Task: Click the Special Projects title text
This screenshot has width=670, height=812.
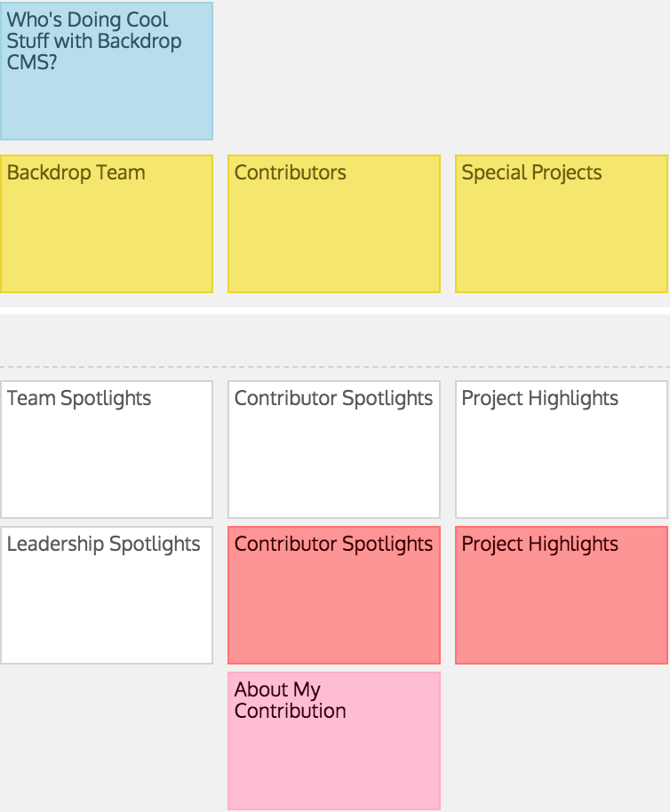Action: click(531, 172)
